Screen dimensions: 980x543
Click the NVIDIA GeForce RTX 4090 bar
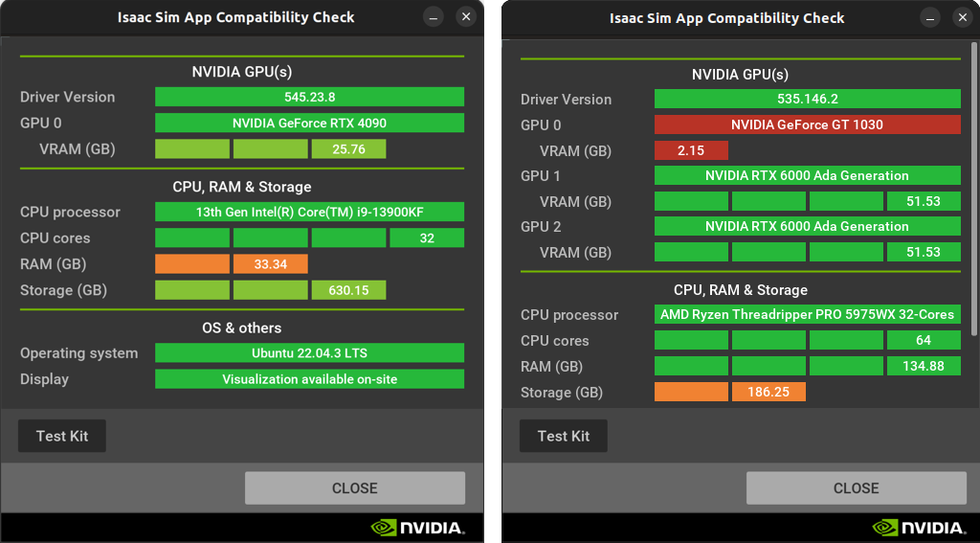309,123
